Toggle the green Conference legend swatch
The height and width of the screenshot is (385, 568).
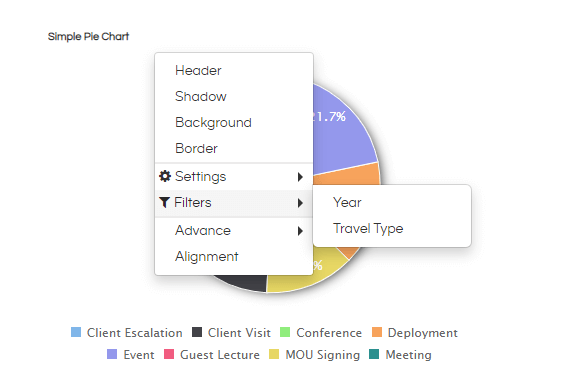pyautogui.click(x=285, y=332)
